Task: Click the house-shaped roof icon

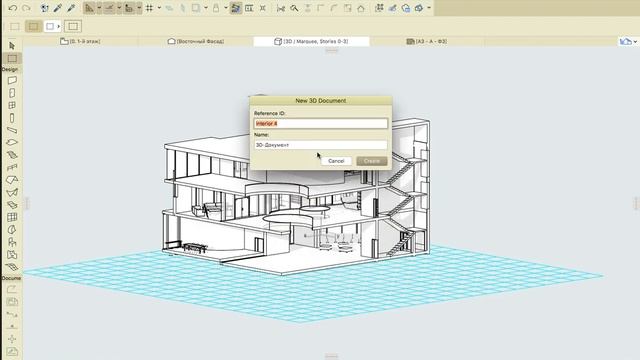Action: [x=361, y=8]
